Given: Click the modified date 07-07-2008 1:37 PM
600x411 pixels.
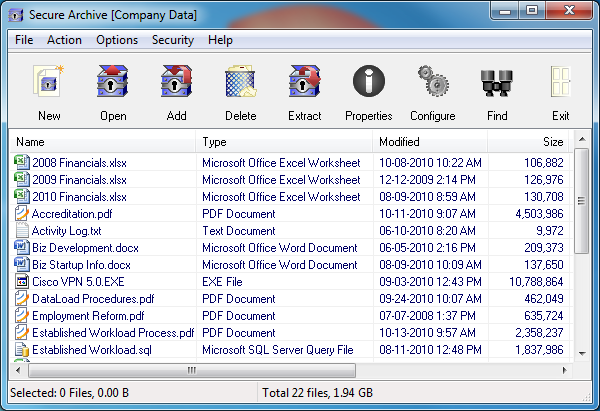Looking at the screenshot, I should 427,316.
